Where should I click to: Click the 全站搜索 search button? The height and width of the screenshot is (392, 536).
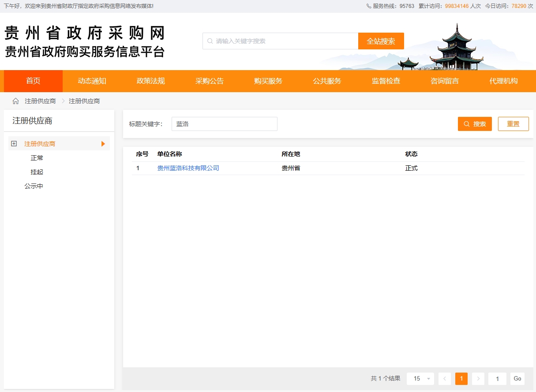pos(381,41)
